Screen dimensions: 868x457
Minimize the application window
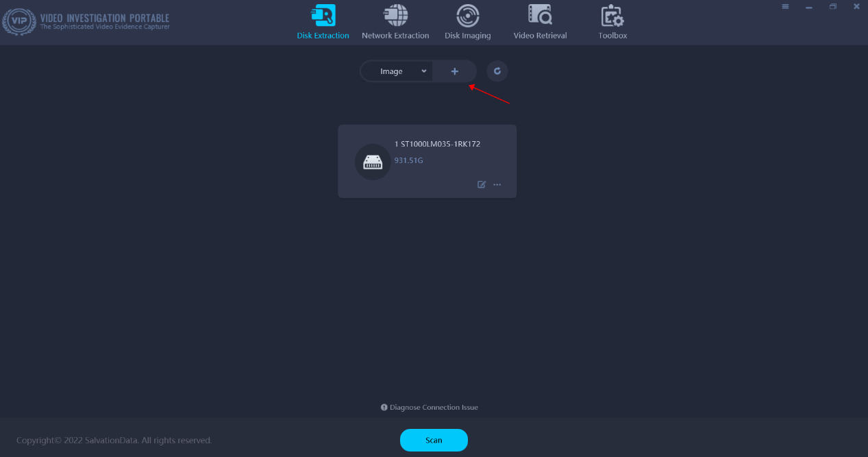point(809,7)
